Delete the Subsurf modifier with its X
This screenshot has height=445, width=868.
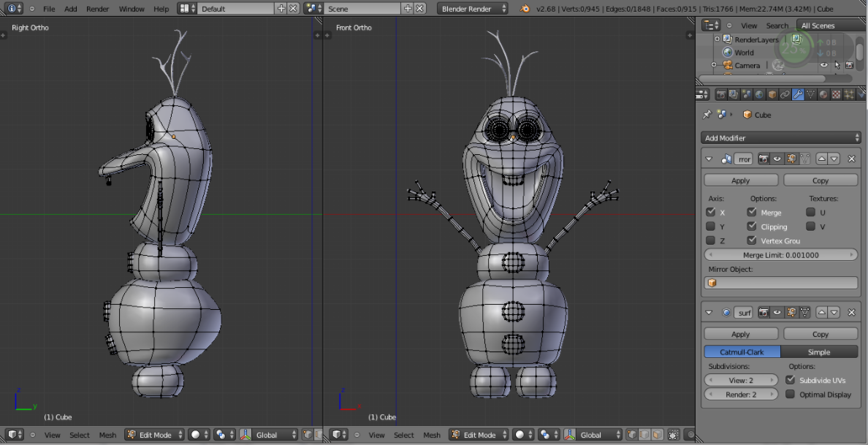point(851,313)
